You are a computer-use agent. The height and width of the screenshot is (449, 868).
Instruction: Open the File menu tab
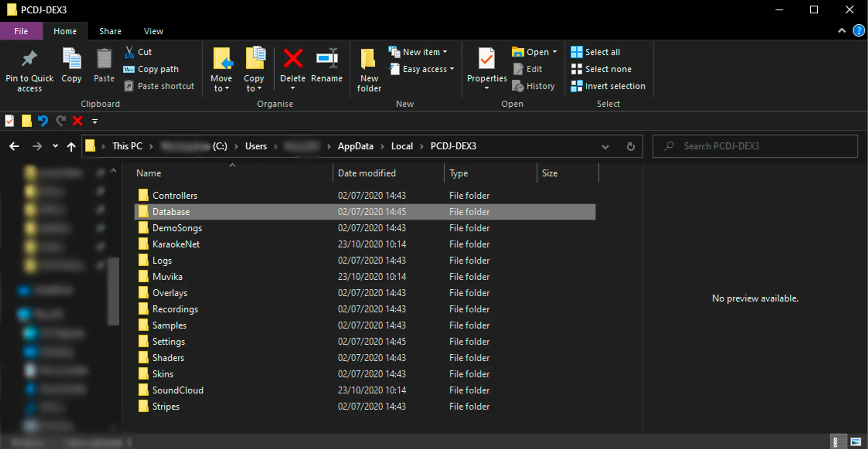click(21, 31)
